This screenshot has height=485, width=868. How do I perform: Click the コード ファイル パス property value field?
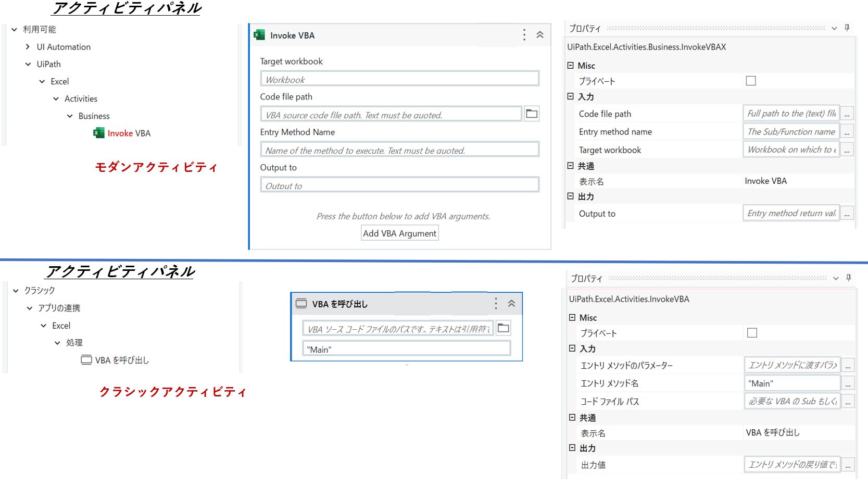coord(792,401)
